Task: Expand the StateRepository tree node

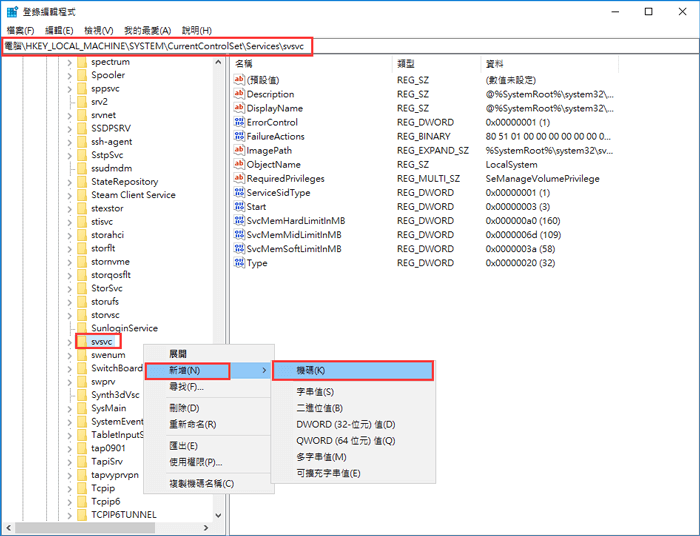Action: click(x=69, y=183)
